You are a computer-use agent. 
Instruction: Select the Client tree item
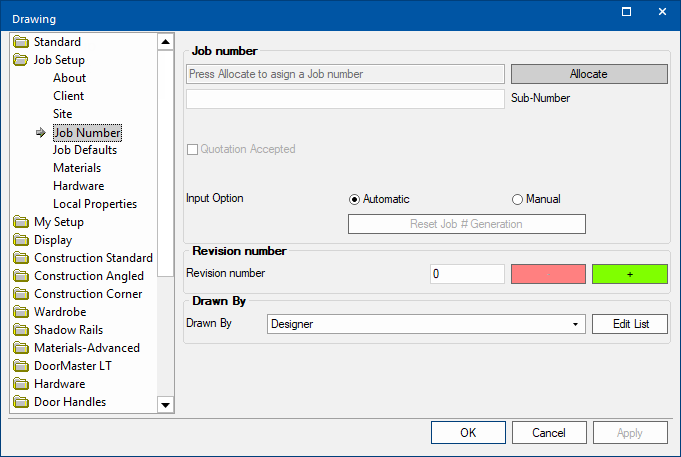[69, 96]
